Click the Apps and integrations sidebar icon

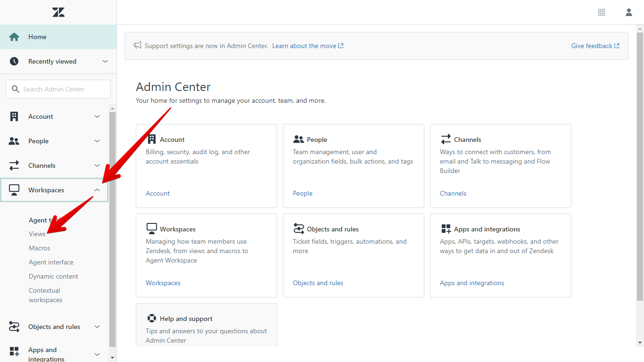(x=14, y=352)
